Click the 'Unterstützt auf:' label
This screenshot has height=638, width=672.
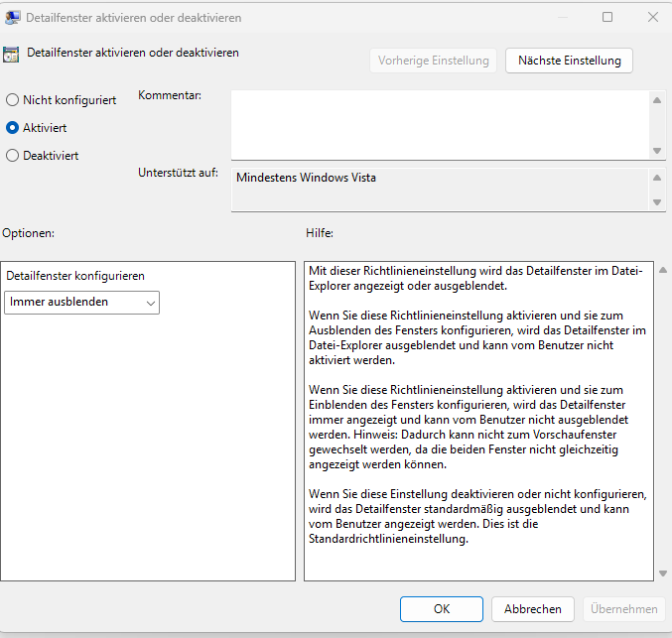pos(178,173)
